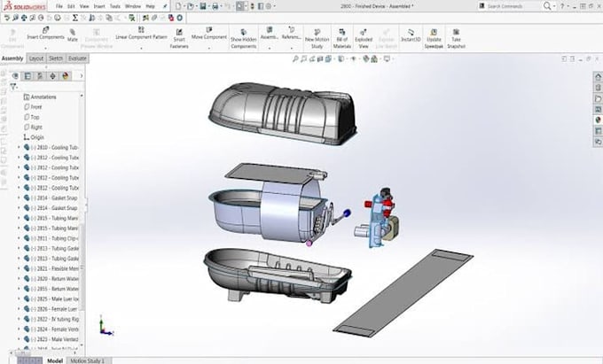Viewport: 603px width, 364px height.
Task: Click the Insert Components tool
Action: pos(45,34)
